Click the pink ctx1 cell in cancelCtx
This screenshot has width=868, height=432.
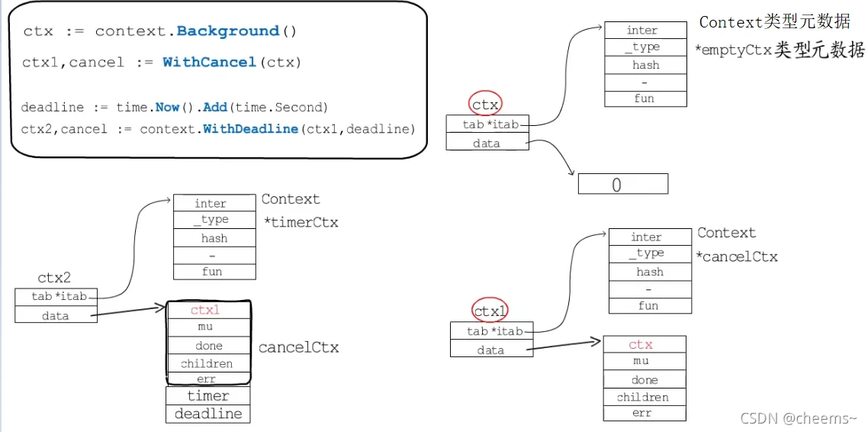coord(209,310)
